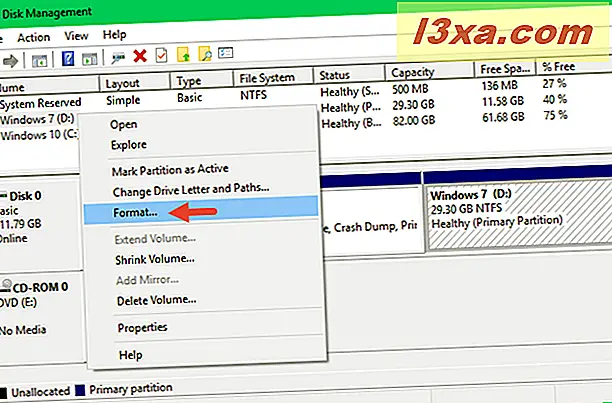Image resolution: width=612 pixels, height=403 pixels.
Task: Open the blue question mark help icon
Action: pyautogui.click(x=68, y=59)
